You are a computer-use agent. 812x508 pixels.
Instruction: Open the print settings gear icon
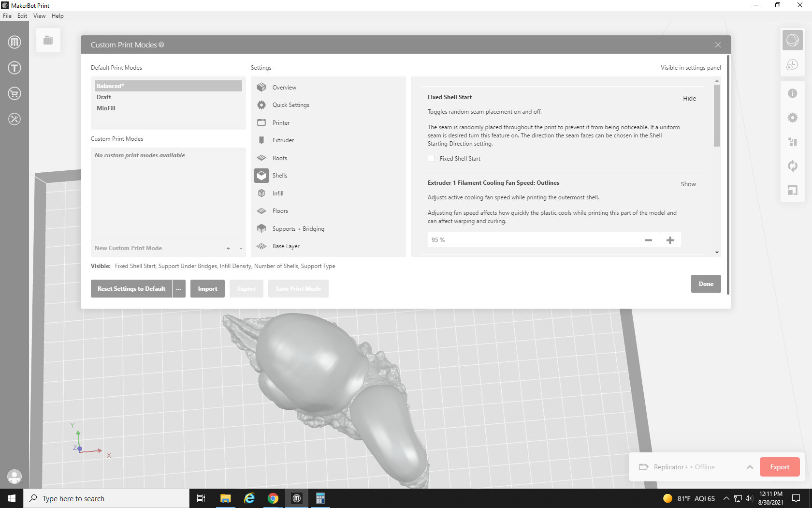tap(792, 118)
